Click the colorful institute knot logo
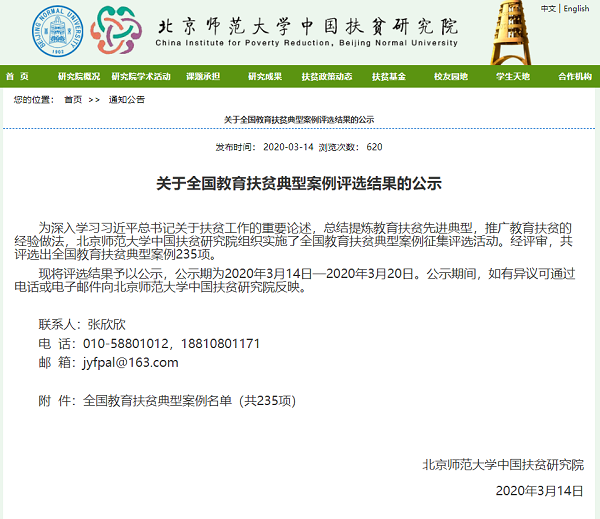 point(115,30)
